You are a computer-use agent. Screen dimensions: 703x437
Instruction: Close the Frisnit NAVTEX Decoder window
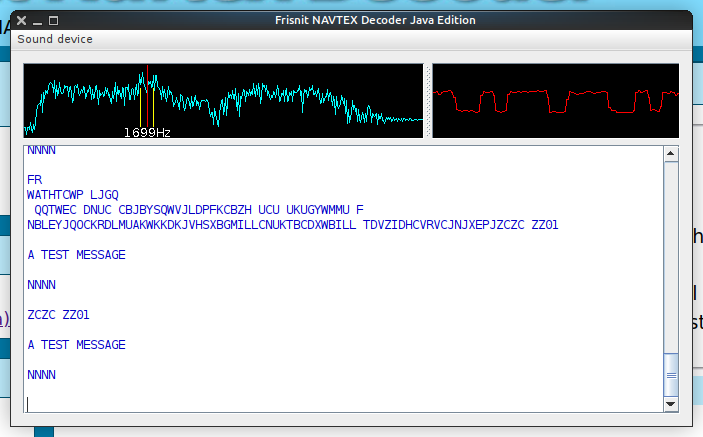click(21, 20)
